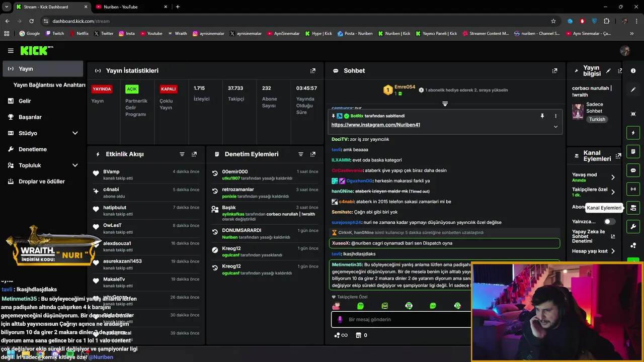
Task: Click the focus frame icon in right rail
Action: pyautogui.click(x=633, y=114)
